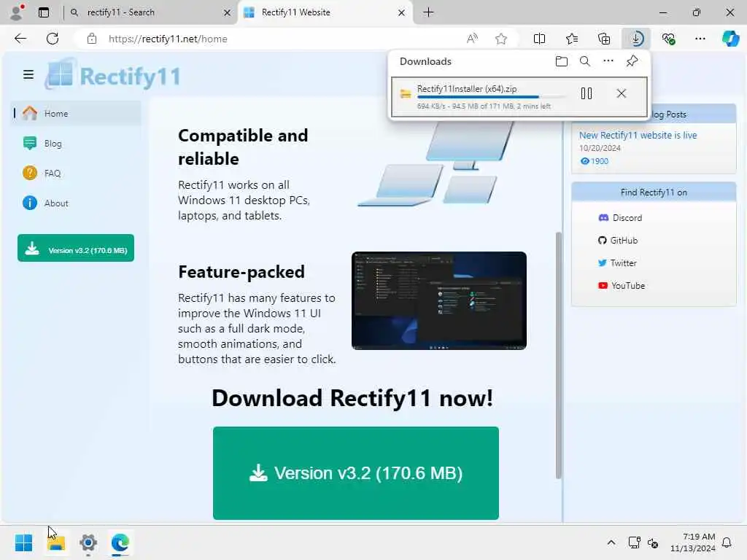Open Read aloud from address bar
Screen dimensions: 747x560
(x=472, y=39)
